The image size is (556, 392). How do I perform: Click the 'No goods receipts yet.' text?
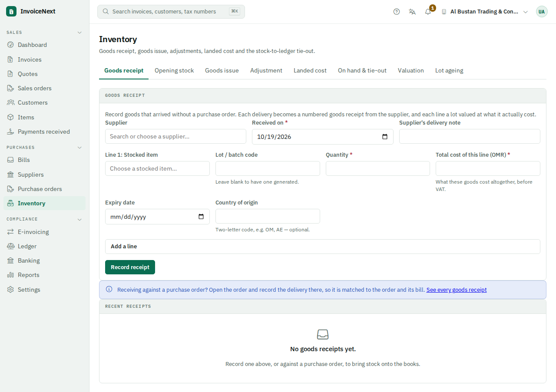323,349
